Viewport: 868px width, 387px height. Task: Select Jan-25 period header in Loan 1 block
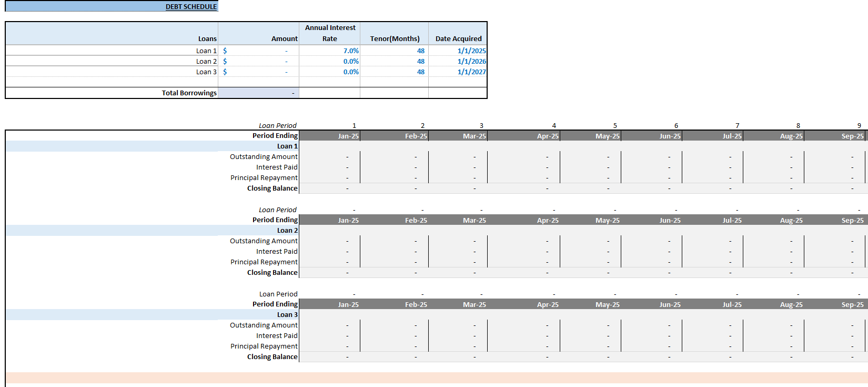[329, 136]
